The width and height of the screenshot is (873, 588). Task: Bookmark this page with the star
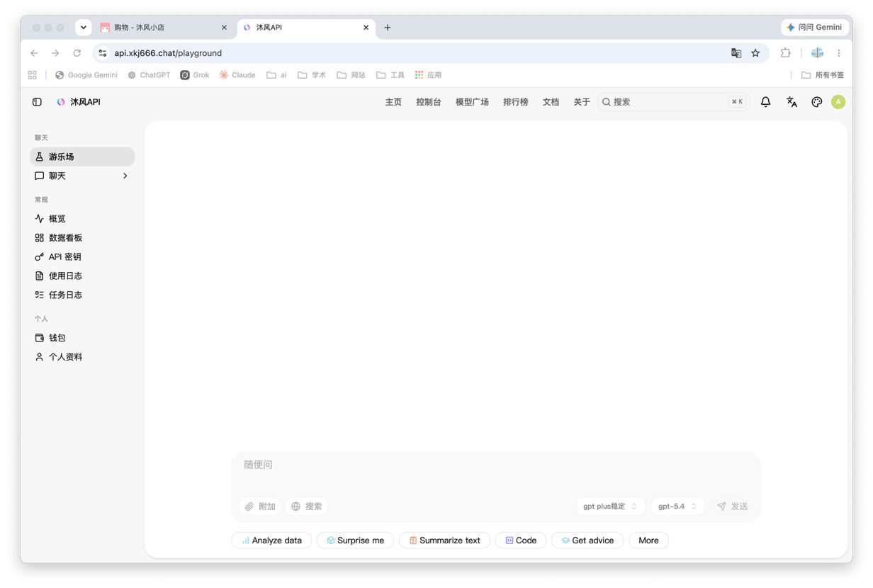[x=755, y=53]
